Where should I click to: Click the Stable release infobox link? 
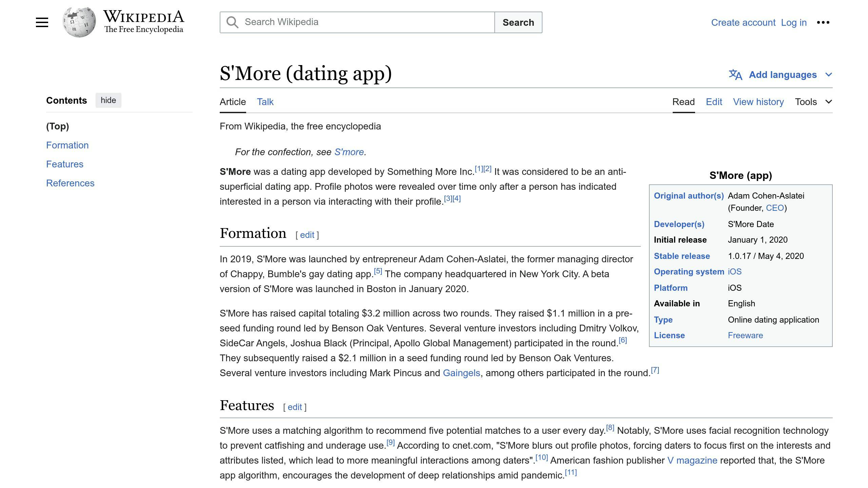(682, 256)
